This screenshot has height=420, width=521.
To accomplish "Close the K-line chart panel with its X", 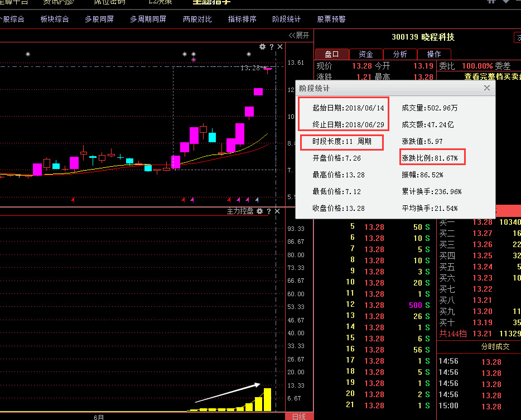I will 280,47.
